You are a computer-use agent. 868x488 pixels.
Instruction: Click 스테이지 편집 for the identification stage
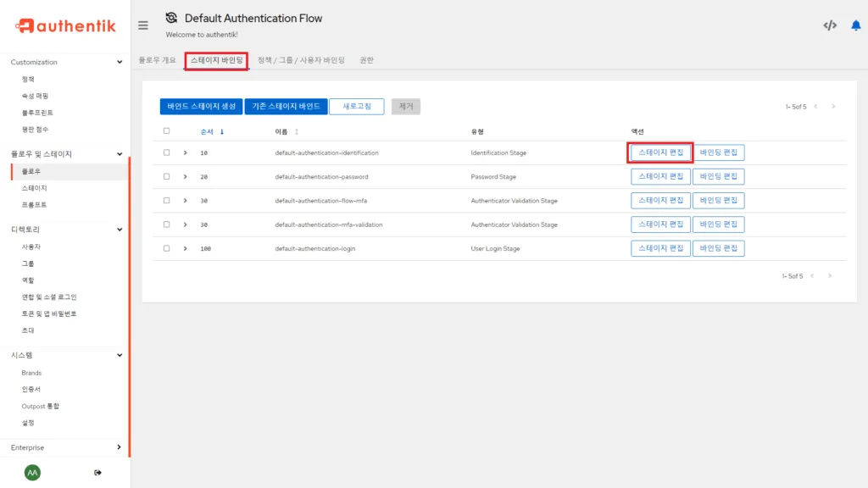[x=660, y=152]
